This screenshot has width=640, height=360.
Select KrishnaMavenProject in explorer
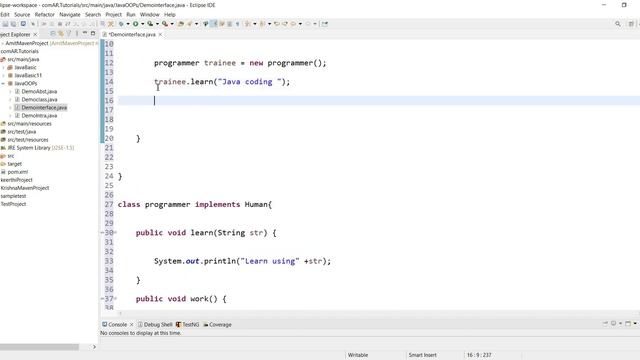tap(25, 188)
